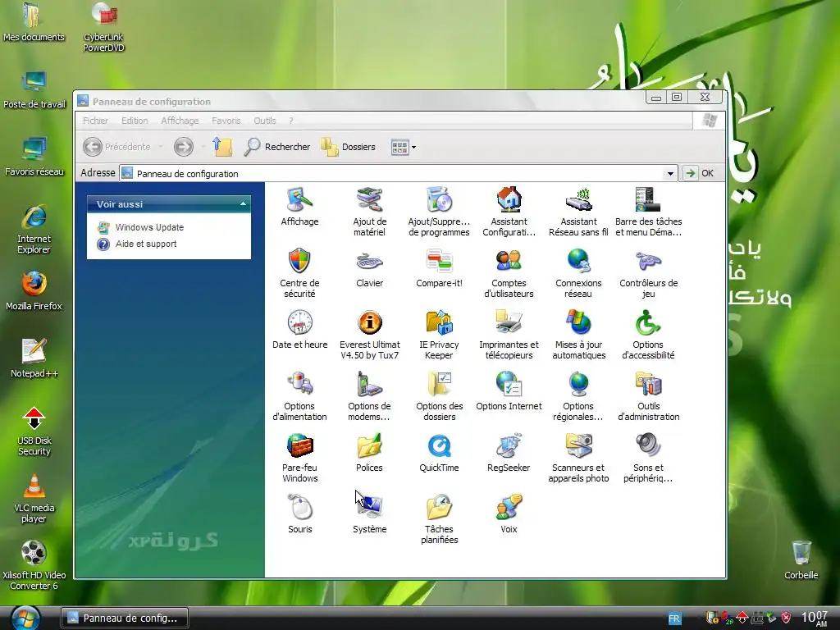The width and height of the screenshot is (840, 630).
Task: Click the Rechercher toolbar button
Action: [x=277, y=146]
